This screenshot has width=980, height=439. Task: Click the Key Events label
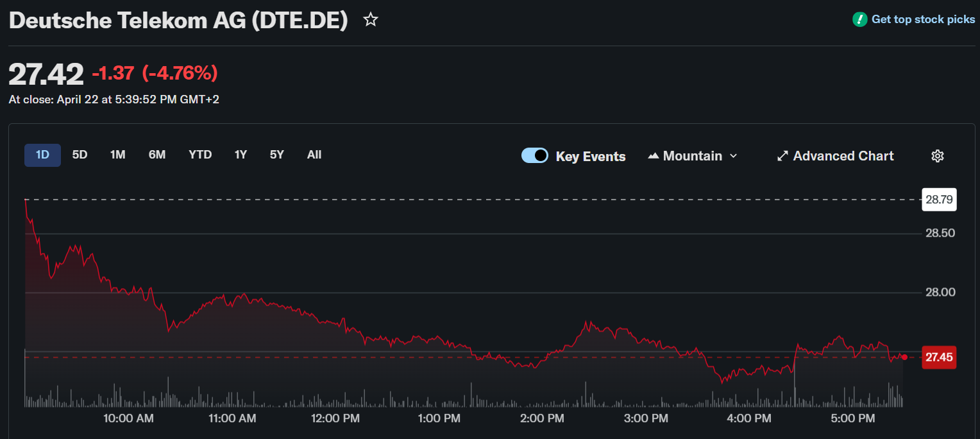point(591,156)
